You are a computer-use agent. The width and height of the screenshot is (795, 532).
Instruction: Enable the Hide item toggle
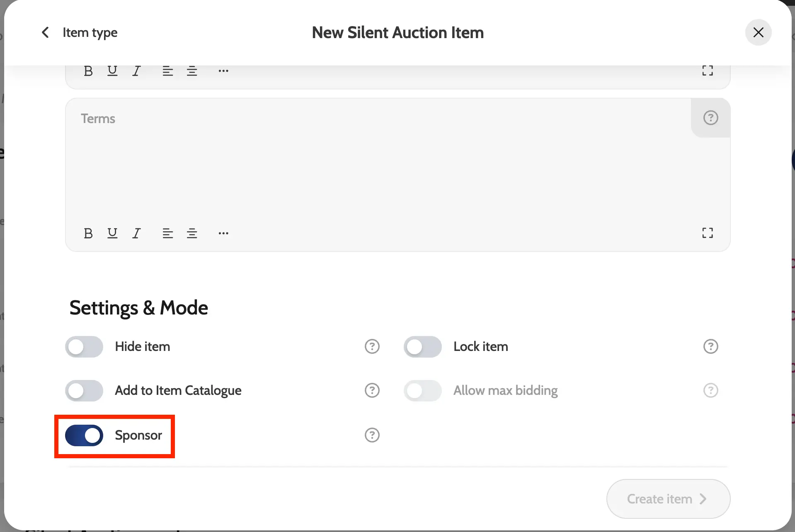(x=84, y=347)
